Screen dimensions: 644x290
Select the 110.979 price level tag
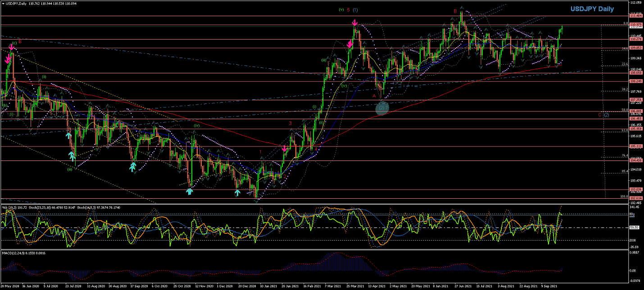tap(635, 24)
